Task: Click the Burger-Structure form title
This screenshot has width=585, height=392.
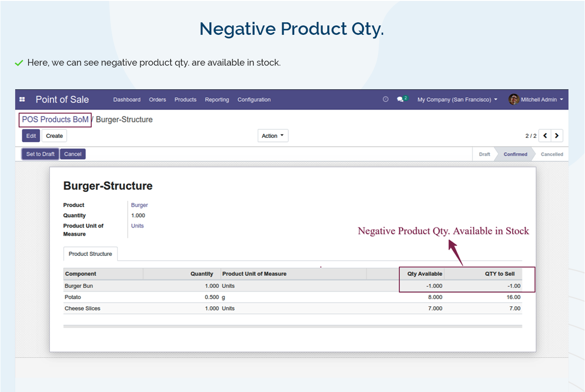Action: coord(108,186)
